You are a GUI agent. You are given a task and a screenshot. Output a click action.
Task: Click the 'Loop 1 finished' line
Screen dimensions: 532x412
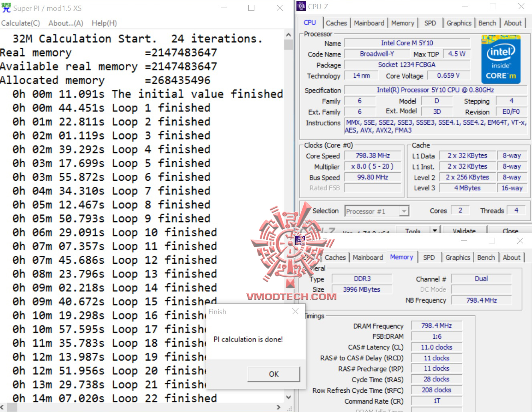111,108
